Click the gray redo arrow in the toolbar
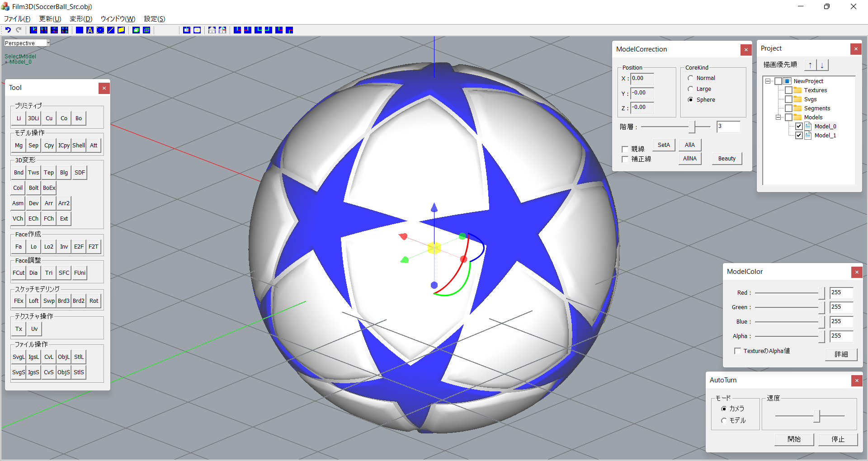The image size is (868, 461). click(x=19, y=30)
